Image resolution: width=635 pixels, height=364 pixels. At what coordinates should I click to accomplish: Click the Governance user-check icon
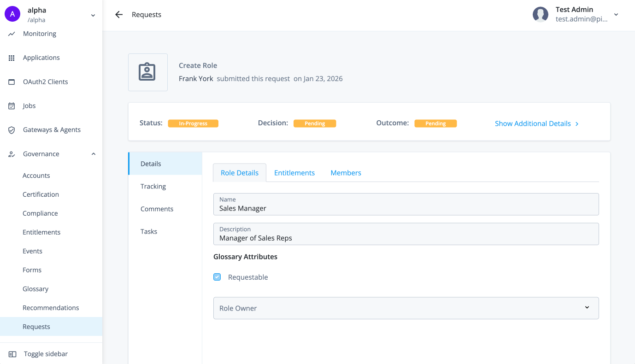click(x=12, y=154)
